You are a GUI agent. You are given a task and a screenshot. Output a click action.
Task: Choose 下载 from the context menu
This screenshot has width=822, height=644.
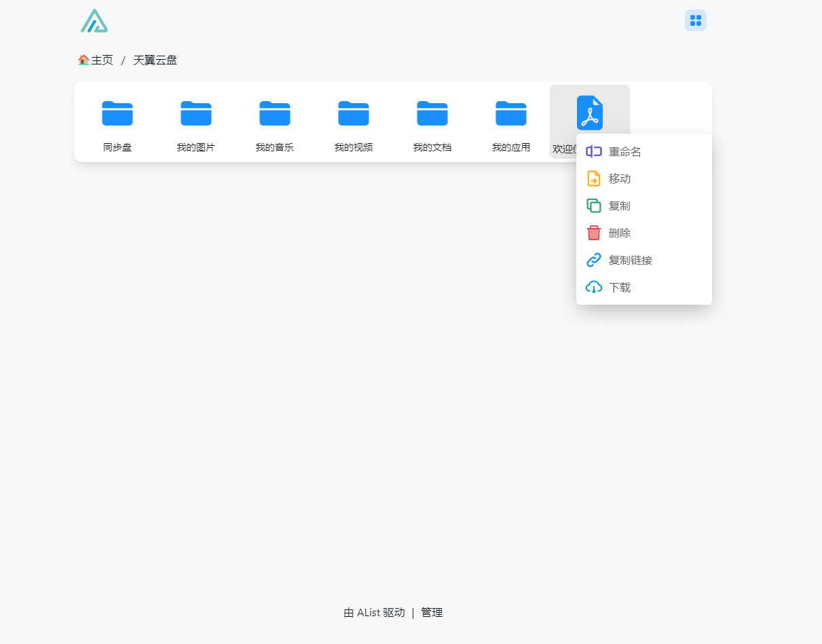tap(644, 287)
